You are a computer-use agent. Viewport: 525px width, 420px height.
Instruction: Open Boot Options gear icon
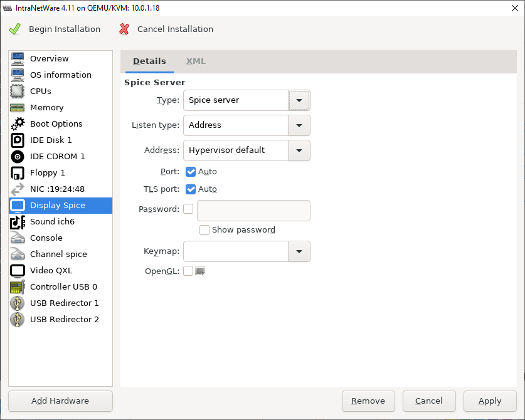(18, 123)
